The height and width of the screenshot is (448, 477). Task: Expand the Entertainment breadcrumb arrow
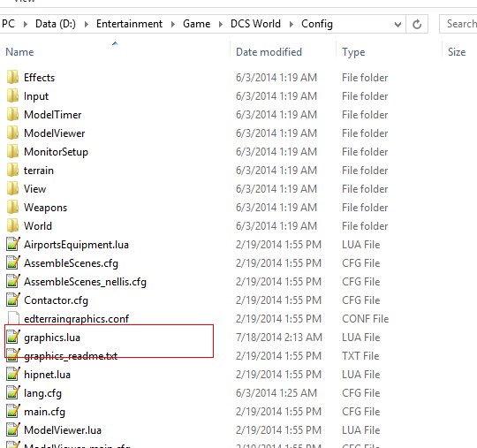coord(173,24)
